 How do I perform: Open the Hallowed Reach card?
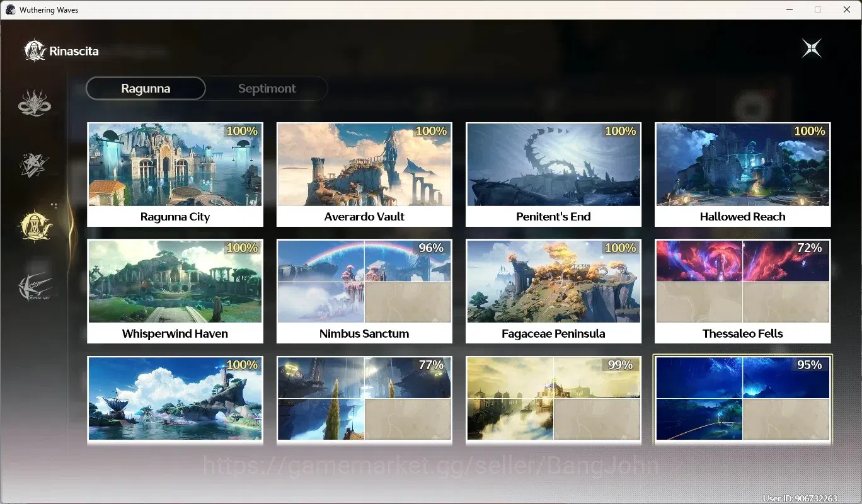(x=743, y=175)
